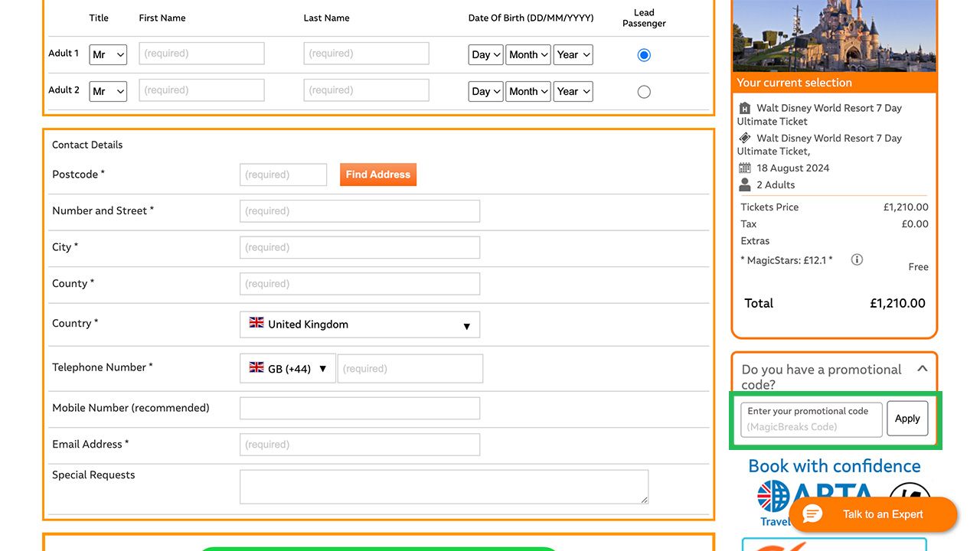
Task: Click the City input field
Action: [x=360, y=247]
